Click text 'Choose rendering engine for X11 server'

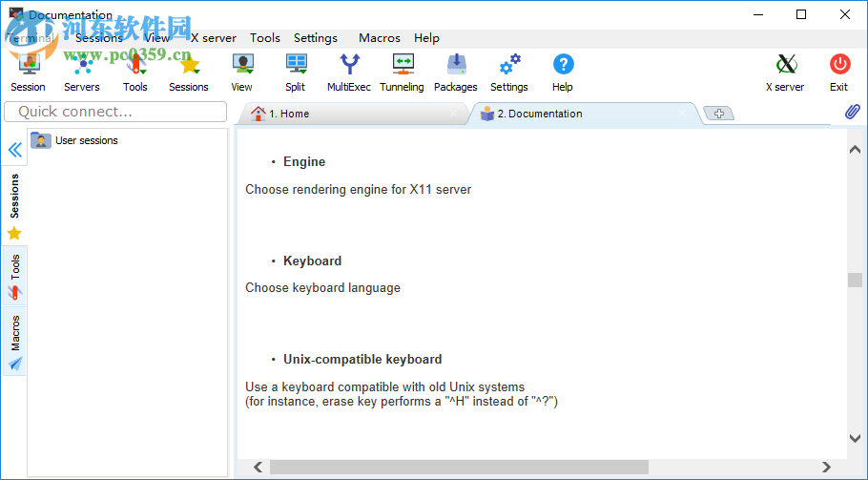[x=358, y=189]
